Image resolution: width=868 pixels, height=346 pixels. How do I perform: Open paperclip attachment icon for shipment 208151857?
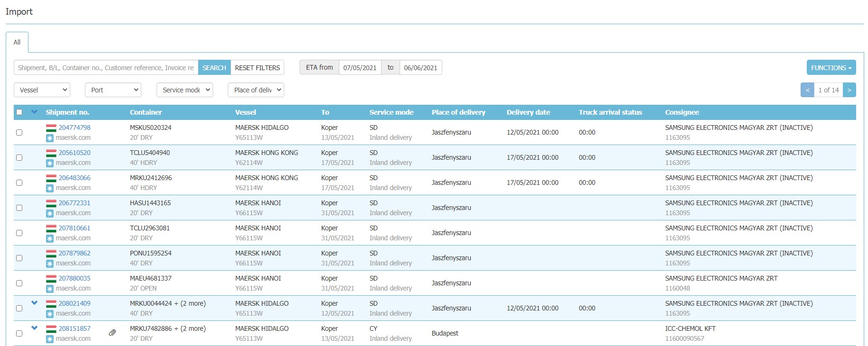112,333
